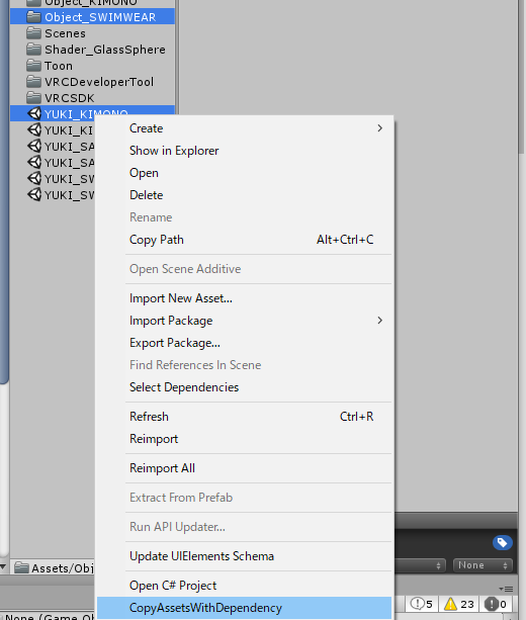Toggle the info messages counter showing 5
The height and width of the screenshot is (620, 526).
tap(421, 604)
